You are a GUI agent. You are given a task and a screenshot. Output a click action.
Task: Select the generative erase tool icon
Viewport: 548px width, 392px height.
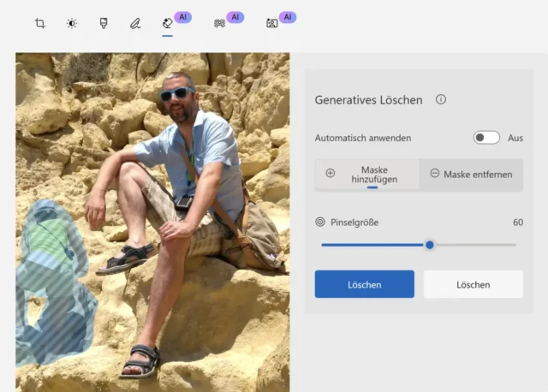[x=167, y=23]
